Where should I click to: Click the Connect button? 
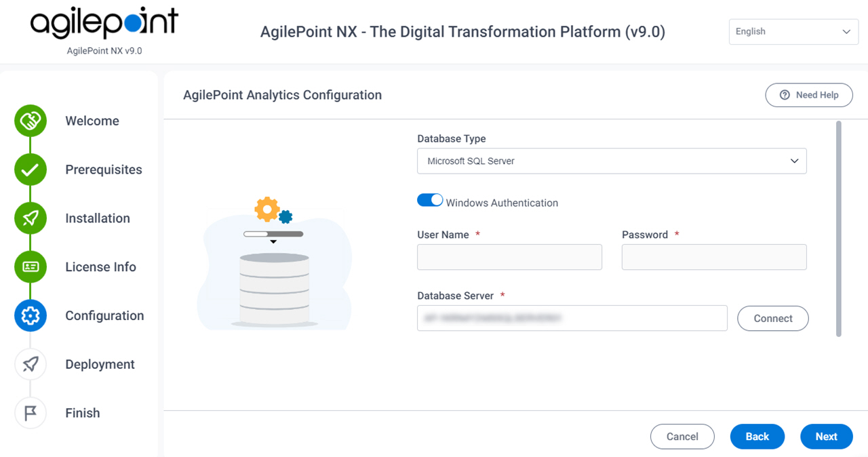point(773,318)
